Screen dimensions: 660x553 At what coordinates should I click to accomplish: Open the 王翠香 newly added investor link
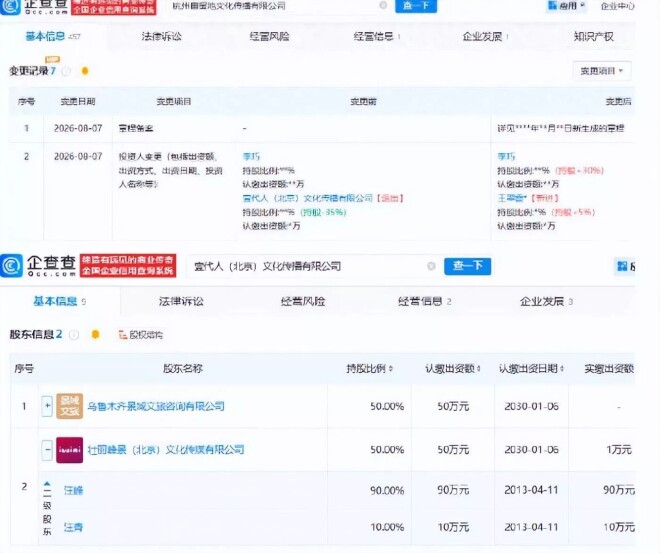512,198
